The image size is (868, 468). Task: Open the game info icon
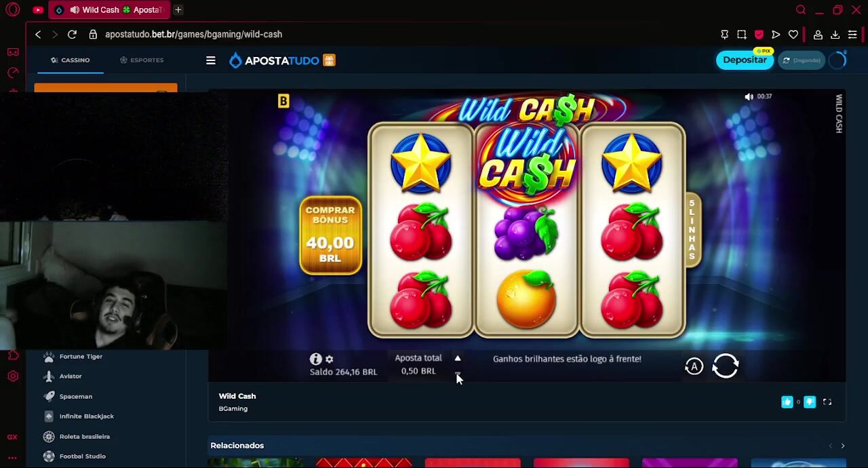click(x=315, y=359)
